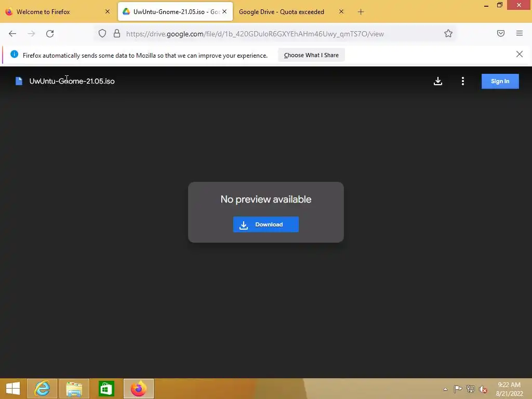The image size is (532, 399).
Task: Open a new tab with plus button
Action: (x=361, y=12)
